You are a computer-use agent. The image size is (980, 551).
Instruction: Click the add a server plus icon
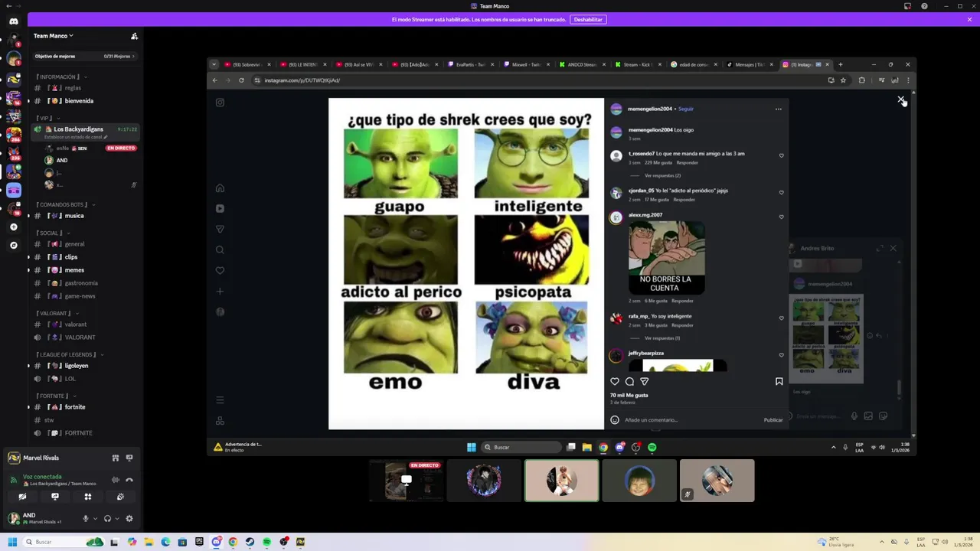[x=14, y=227]
